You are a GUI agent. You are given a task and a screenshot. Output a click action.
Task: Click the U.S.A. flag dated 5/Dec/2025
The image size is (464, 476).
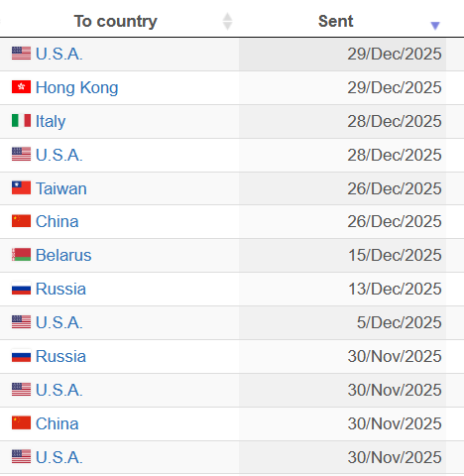(x=21, y=322)
